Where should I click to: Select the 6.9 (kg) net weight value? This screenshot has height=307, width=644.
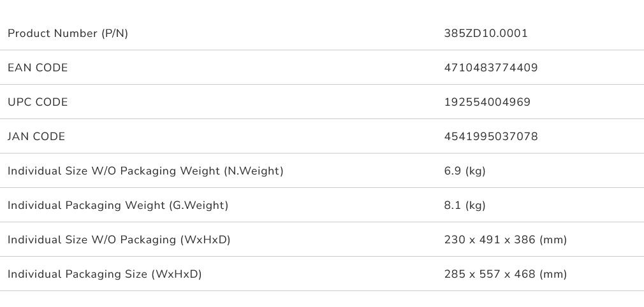pyautogui.click(x=465, y=171)
